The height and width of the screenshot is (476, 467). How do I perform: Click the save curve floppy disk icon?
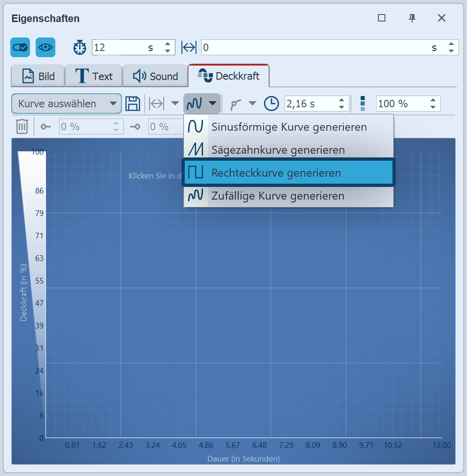(x=133, y=104)
